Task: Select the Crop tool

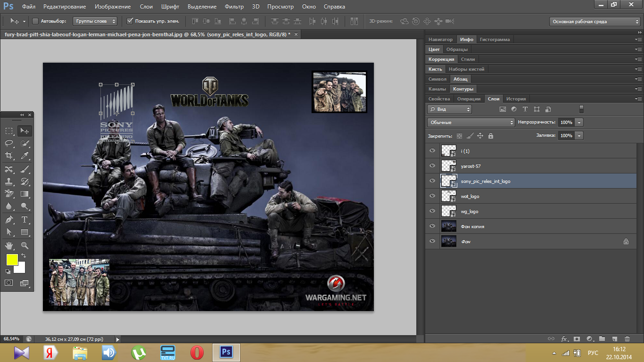Action: (x=9, y=156)
